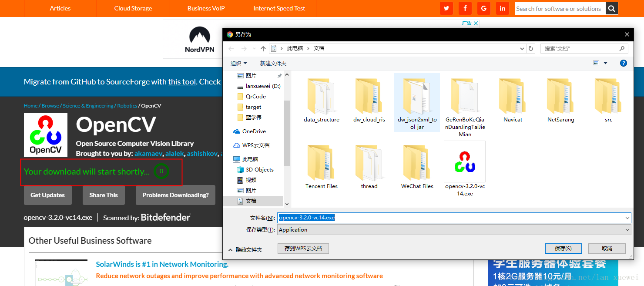Expand recent locations dropdown near navigation arrows
The width and height of the screenshot is (644, 286).
254,48
